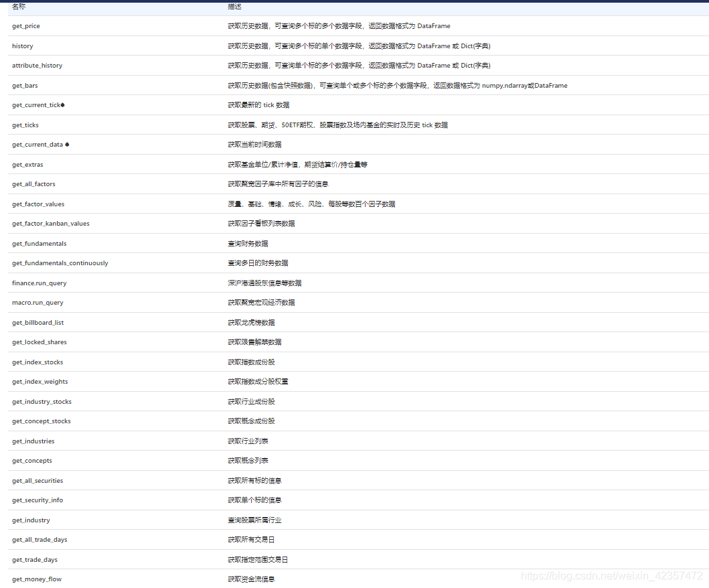Click description 获取所有交易日

pos(252,540)
